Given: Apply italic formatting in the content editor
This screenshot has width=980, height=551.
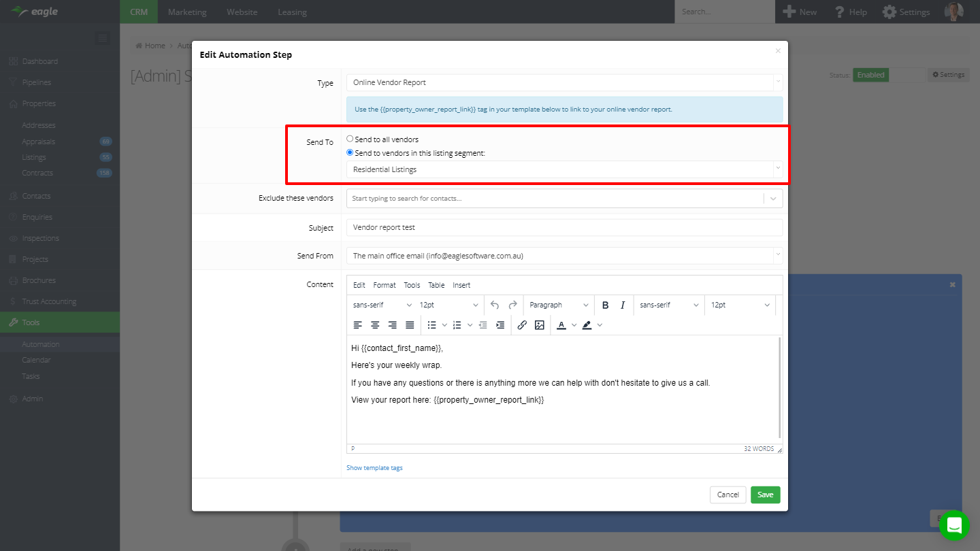Looking at the screenshot, I should 622,305.
